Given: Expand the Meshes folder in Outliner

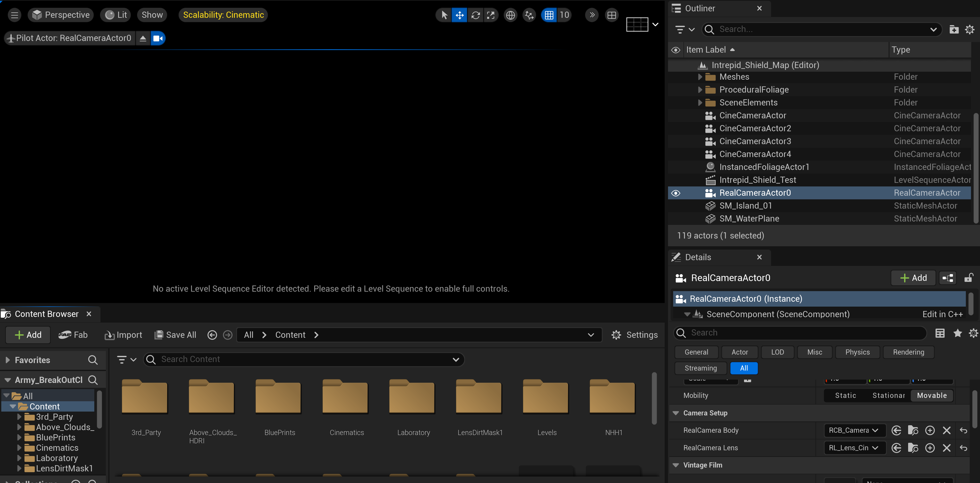Looking at the screenshot, I should (x=700, y=77).
